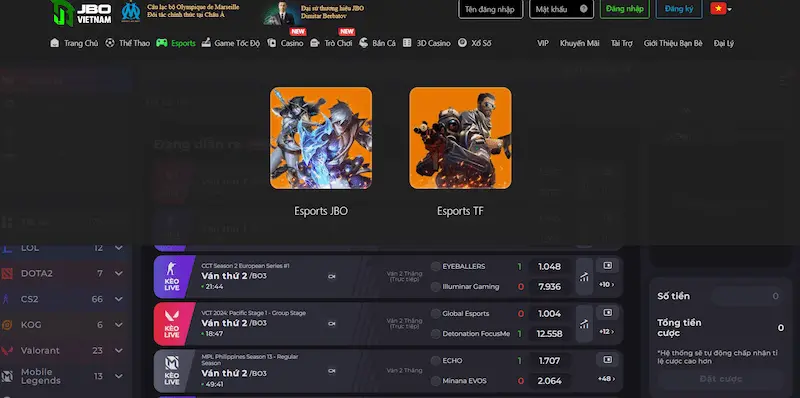Click the Đặt cược place bet button
This screenshot has width=800, height=398.
pyautogui.click(x=720, y=379)
